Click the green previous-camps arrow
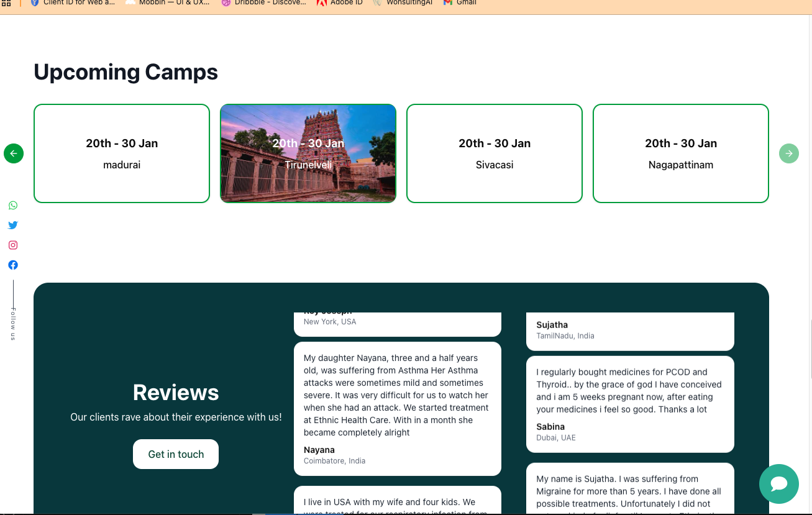 13,153
